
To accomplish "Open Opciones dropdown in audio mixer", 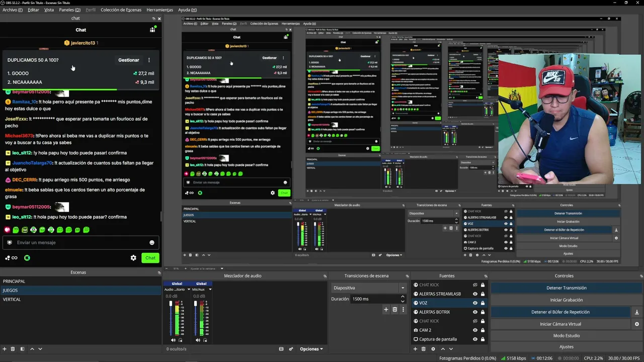I will 311,349.
